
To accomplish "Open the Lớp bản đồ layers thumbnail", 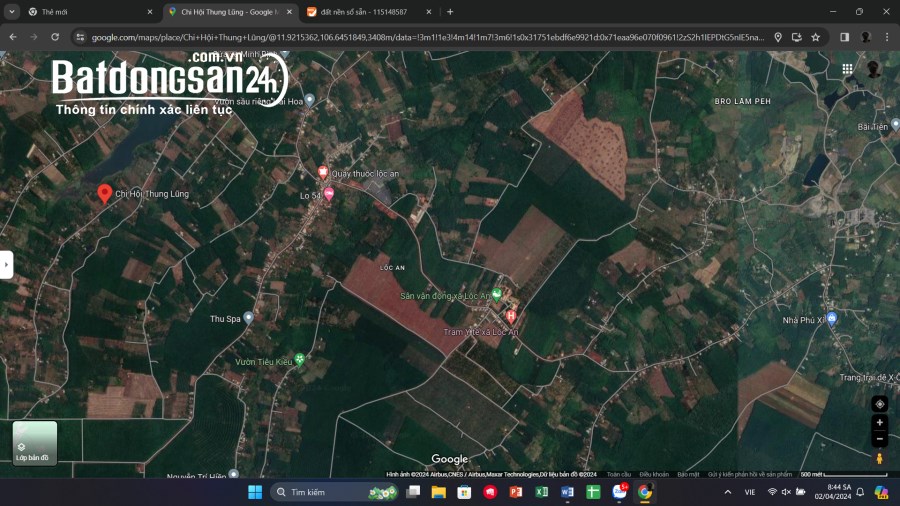I will [x=35, y=443].
